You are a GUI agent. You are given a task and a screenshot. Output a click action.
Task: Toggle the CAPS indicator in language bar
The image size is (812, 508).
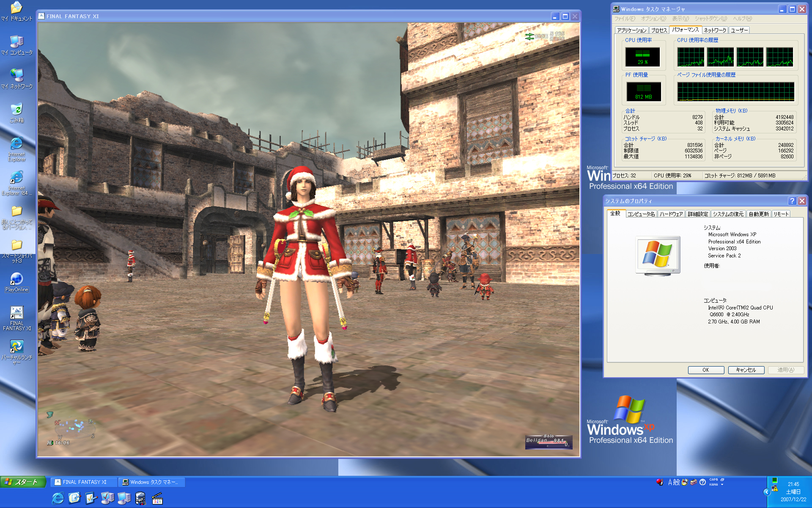pyautogui.click(x=713, y=480)
